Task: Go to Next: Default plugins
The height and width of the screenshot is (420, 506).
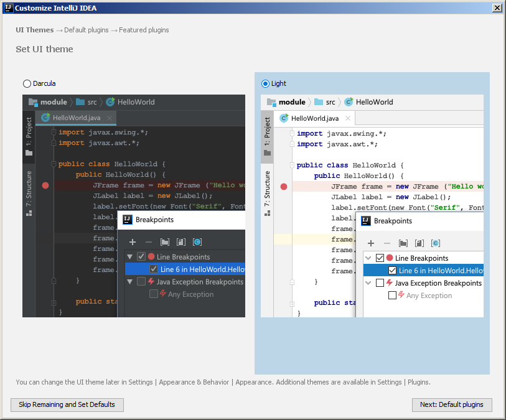Action: coord(452,405)
